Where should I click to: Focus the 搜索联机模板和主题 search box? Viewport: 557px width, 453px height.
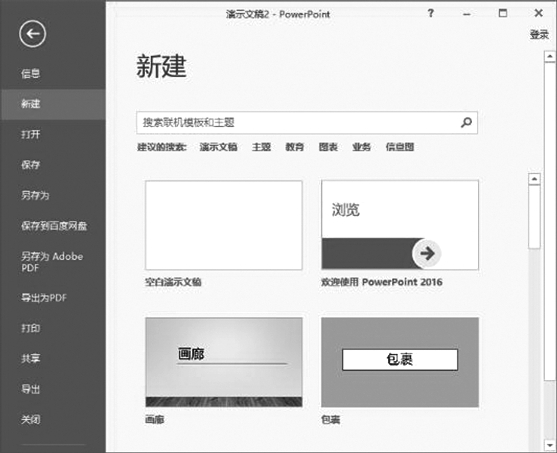[x=307, y=123]
